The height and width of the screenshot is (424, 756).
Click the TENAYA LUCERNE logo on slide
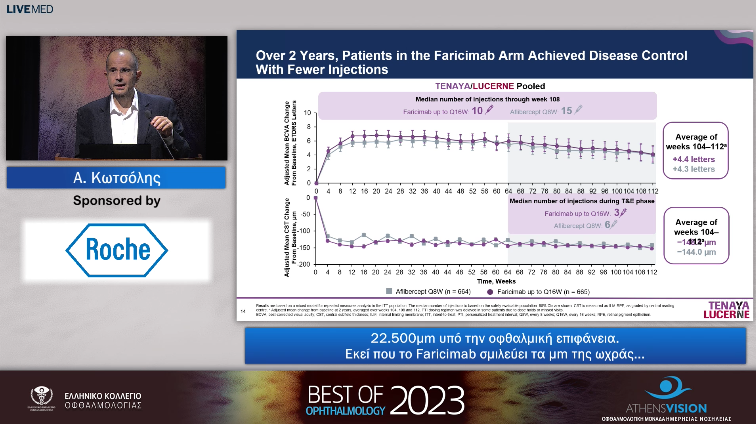[x=718, y=307]
